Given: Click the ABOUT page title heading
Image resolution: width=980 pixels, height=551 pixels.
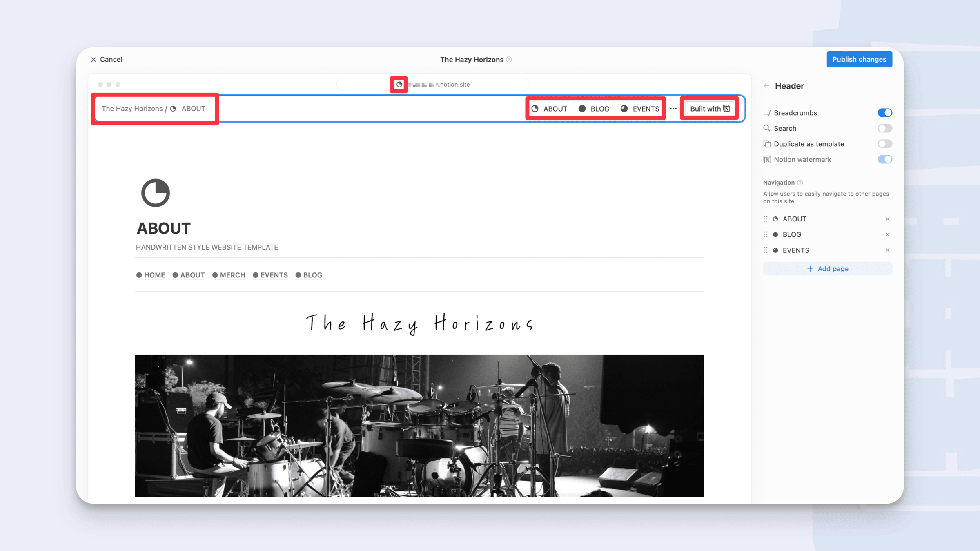Looking at the screenshot, I should tap(164, 228).
